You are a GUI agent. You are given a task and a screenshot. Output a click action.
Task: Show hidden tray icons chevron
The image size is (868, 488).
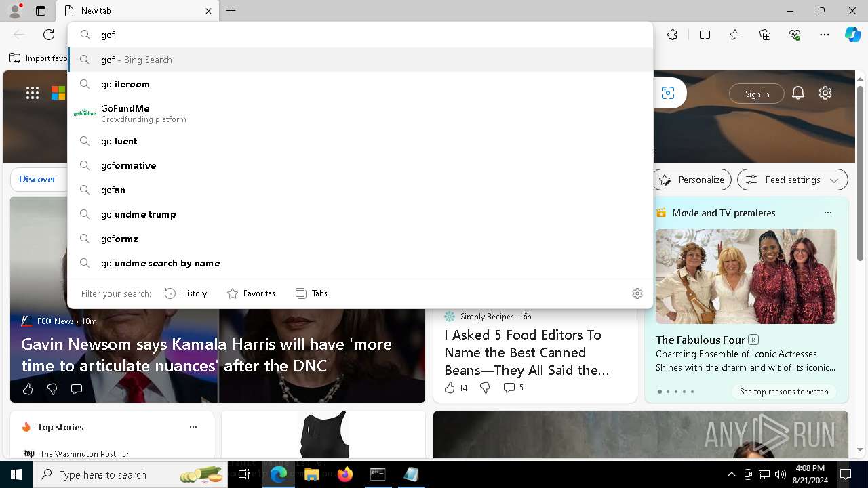tap(731, 474)
